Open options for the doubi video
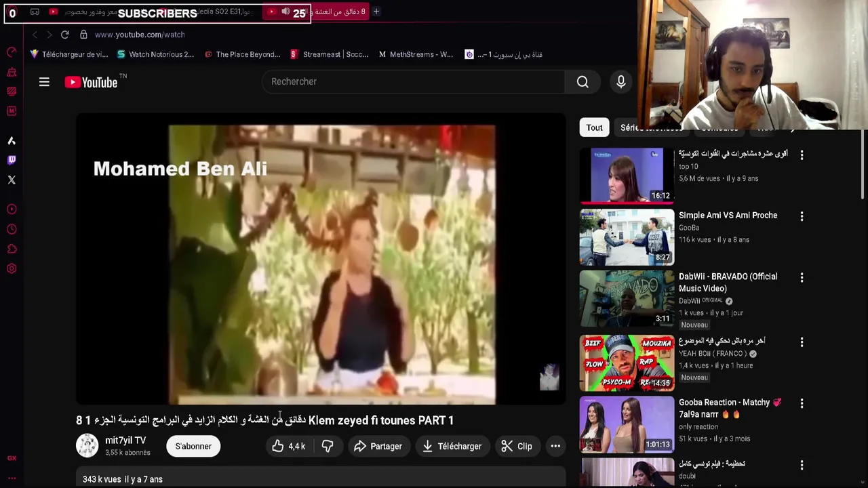868x488 pixels. pyautogui.click(x=802, y=465)
